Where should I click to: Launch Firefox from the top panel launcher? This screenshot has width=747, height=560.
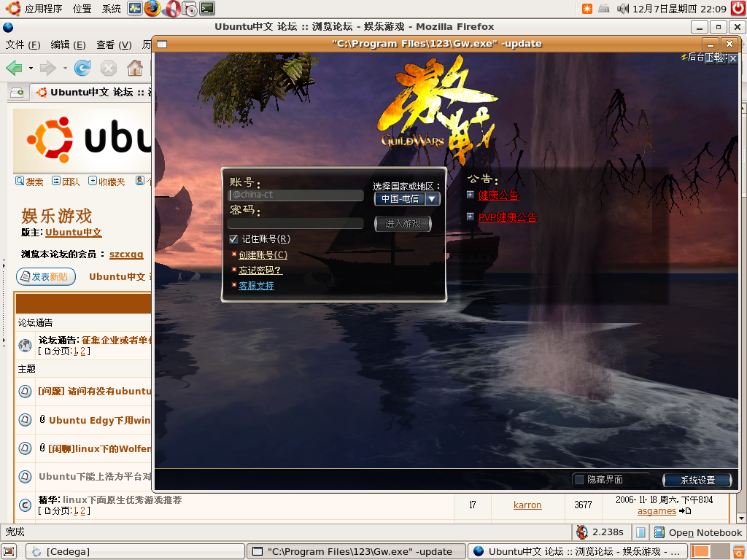[152, 9]
